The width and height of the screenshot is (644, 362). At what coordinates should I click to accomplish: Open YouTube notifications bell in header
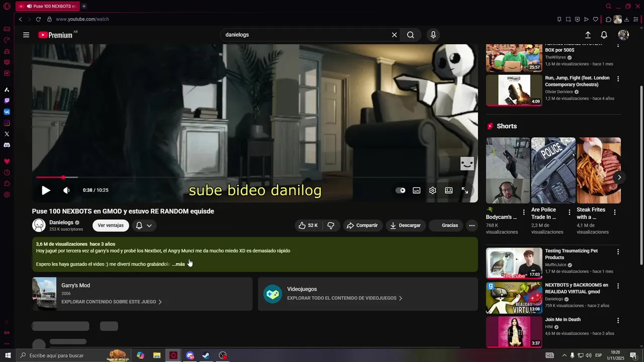[604, 35]
